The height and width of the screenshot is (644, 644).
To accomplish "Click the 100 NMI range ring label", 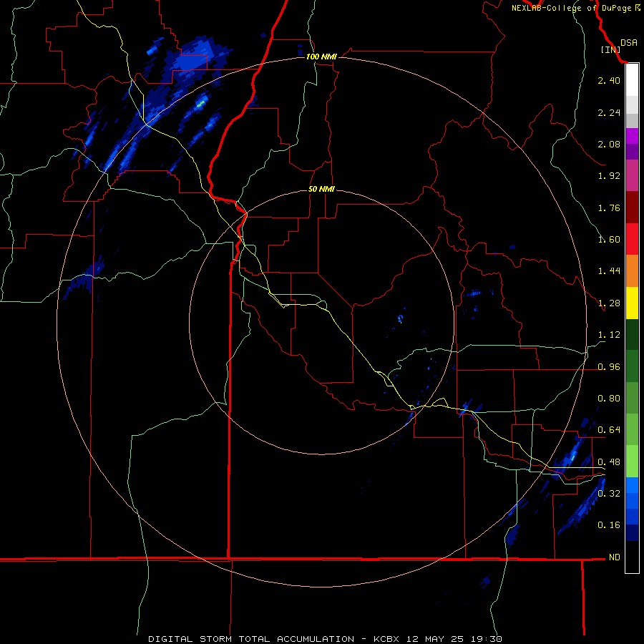I will click(x=321, y=57).
